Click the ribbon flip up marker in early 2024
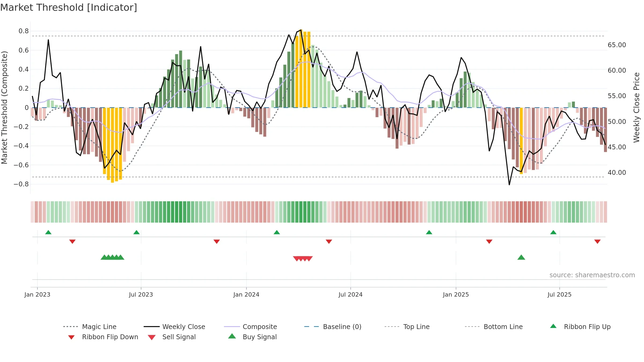Screen dimensions: 644x362 tap(277, 232)
